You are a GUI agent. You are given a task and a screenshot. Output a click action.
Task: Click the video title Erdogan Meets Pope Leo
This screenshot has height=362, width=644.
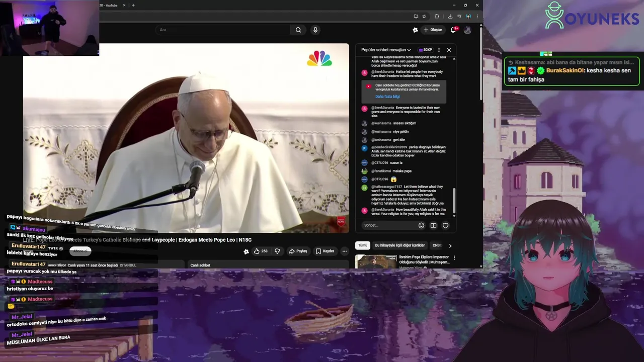[137, 240]
